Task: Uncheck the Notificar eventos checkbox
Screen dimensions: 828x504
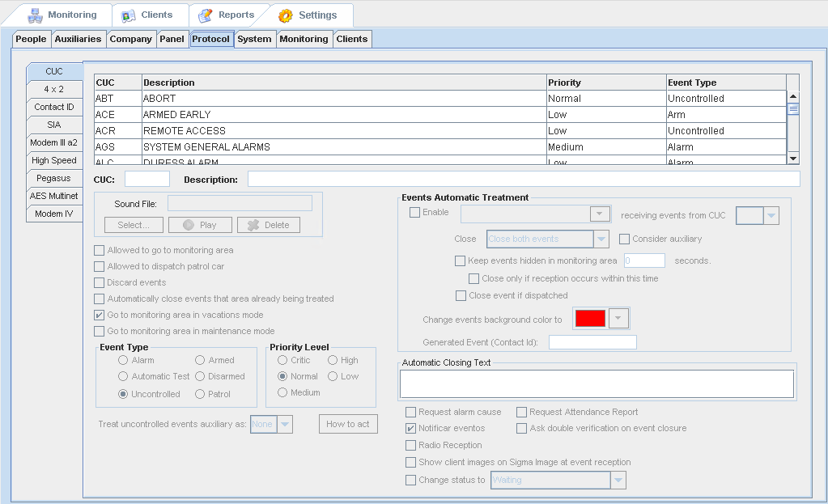Action: (x=411, y=428)
